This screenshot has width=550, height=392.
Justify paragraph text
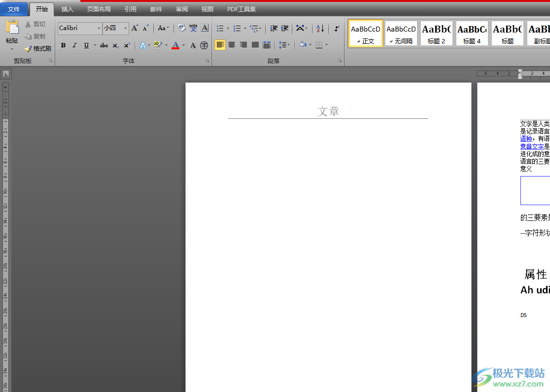255,44
